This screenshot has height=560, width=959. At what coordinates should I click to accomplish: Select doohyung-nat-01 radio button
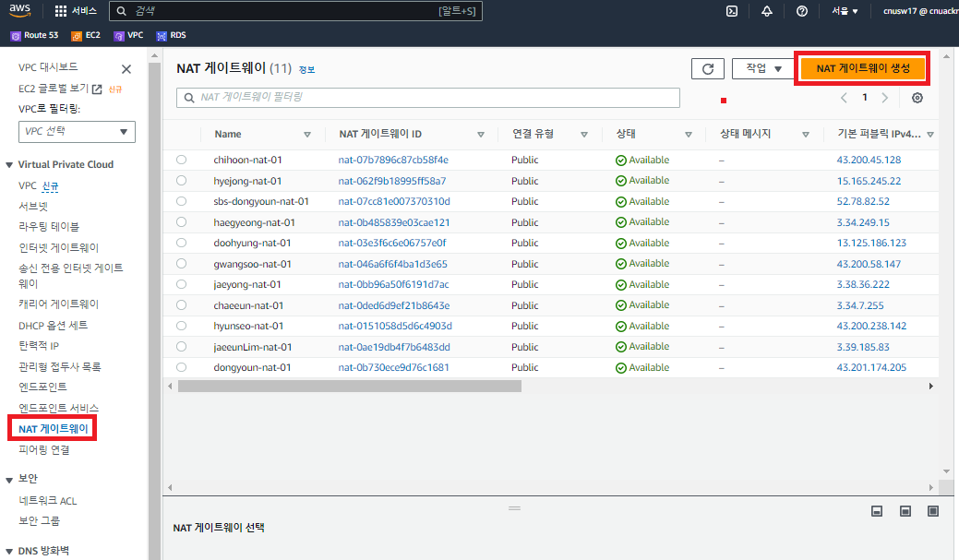tap(181, 243)
